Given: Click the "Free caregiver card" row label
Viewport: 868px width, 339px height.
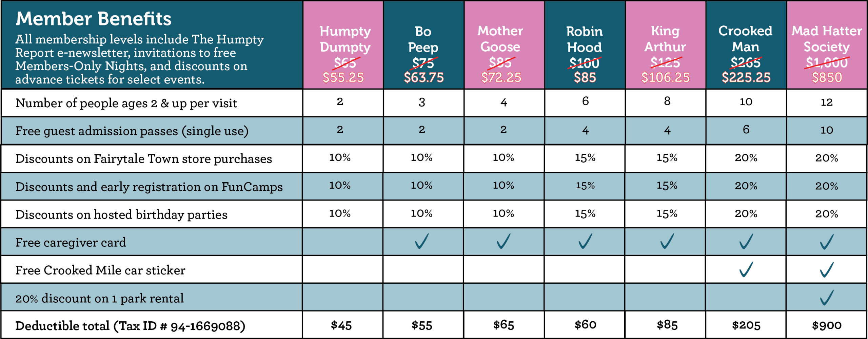Looking at the screenshot, I should point(71,242).
